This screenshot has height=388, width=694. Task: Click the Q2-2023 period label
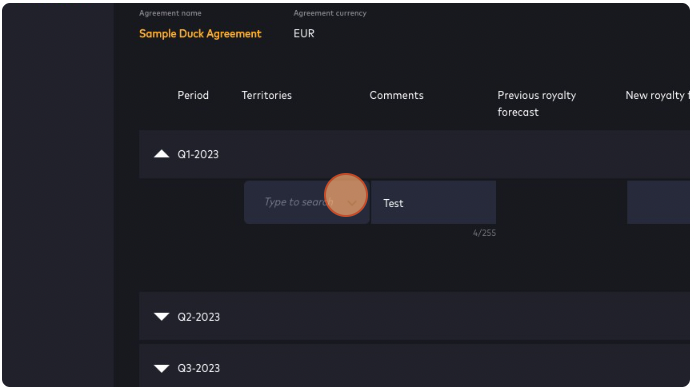tap(198, 317)
